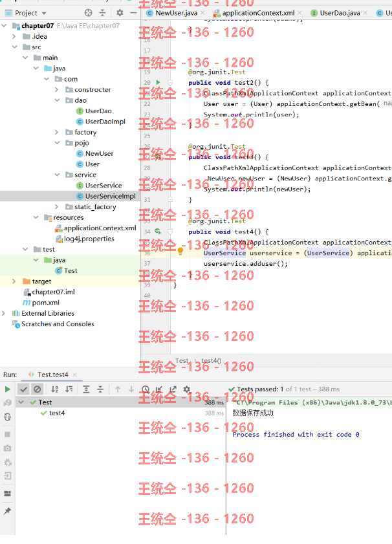Go to previous failed test arrow
This screenshot has width=392, height=544.
(118, 389)
